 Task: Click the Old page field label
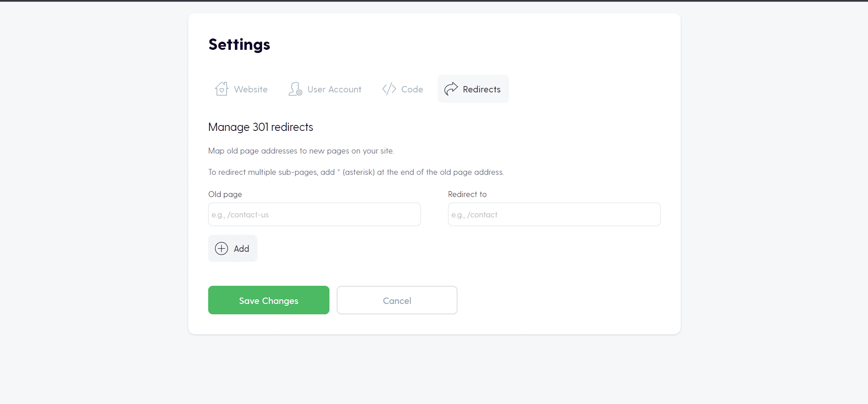(225, 194)
